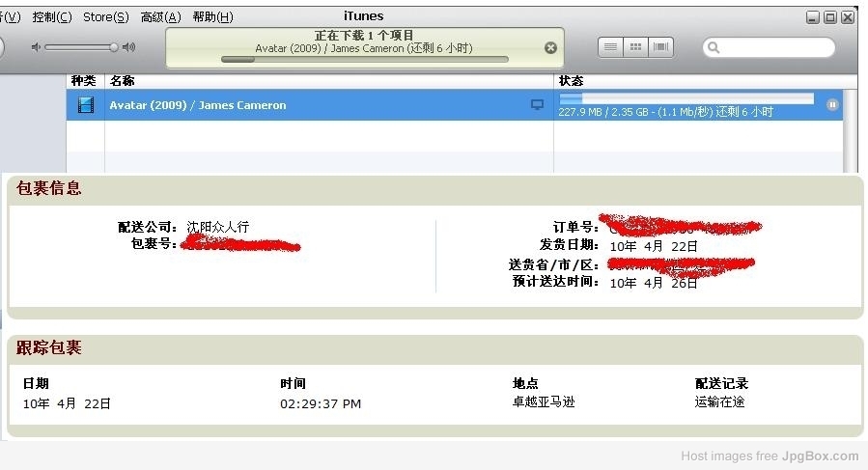
Task: Sort by the 状态 column header
Action: [695, 81]
